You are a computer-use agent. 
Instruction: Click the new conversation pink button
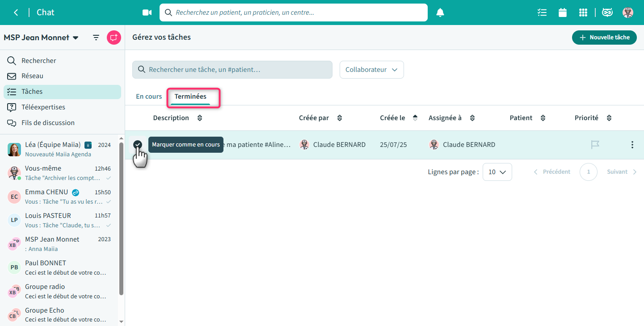point(114,38)
